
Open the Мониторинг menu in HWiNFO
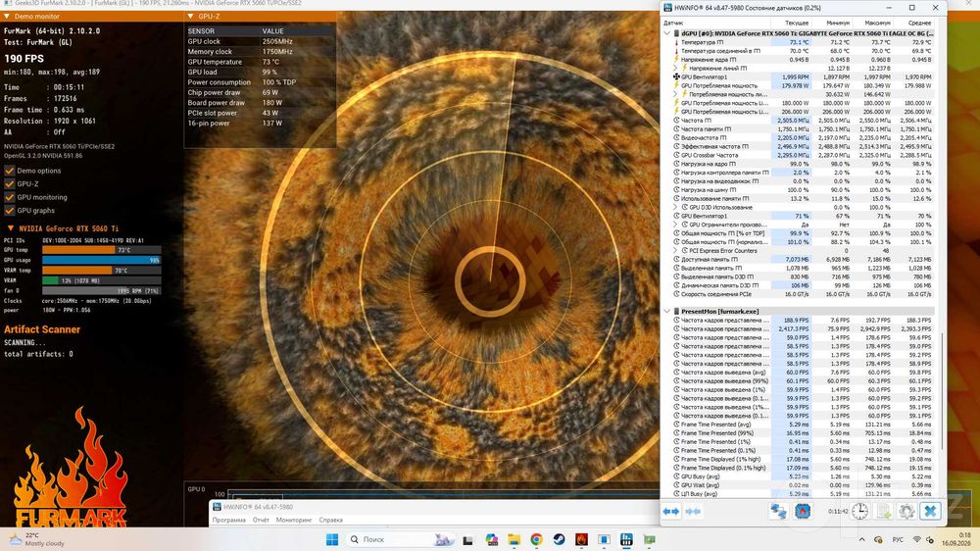click(x=294, y=520)
